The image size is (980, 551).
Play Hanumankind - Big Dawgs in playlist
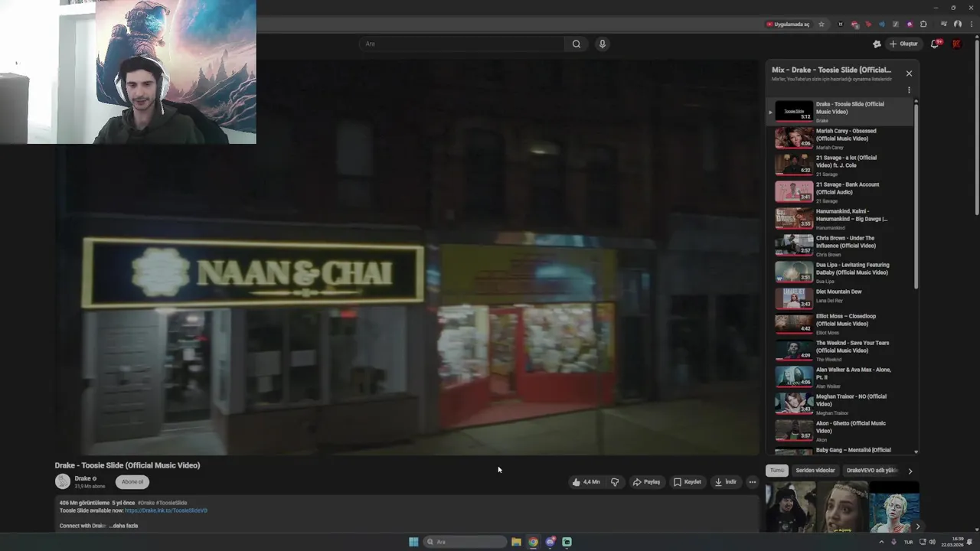click(840, 218)
